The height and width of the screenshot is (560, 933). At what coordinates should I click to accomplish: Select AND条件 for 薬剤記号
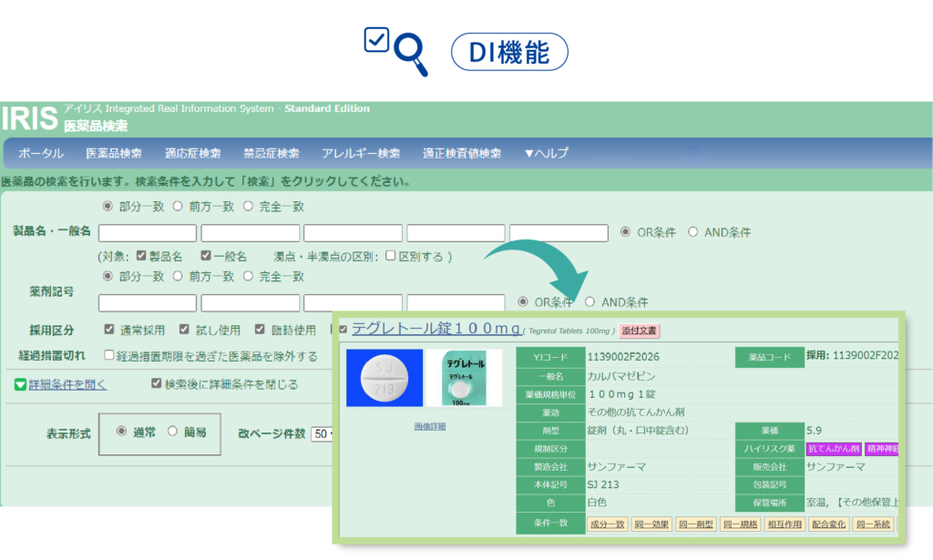coord(590,302)
